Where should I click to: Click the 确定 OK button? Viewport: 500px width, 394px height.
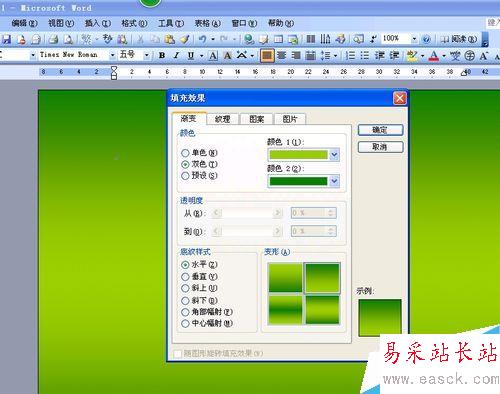pyautogui.click(x=380, y=130)
